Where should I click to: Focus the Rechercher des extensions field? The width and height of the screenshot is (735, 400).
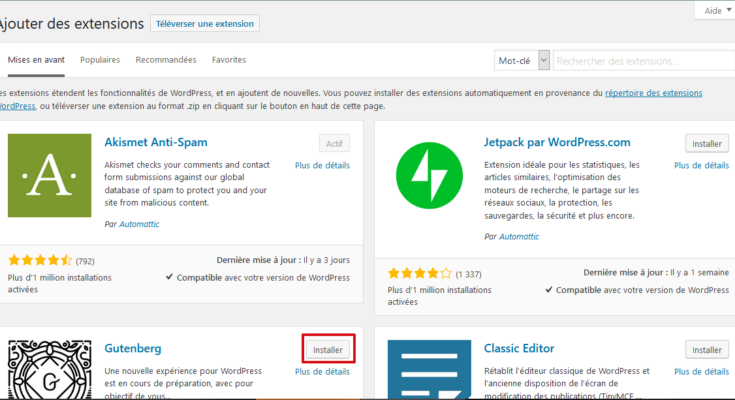(644, 61)
